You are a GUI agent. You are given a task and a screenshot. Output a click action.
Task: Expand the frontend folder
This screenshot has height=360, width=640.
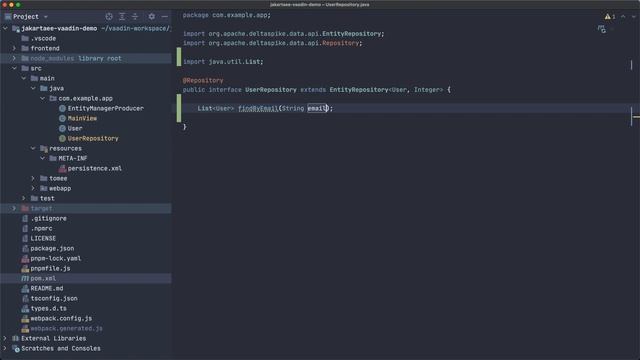tap(14, 48)
